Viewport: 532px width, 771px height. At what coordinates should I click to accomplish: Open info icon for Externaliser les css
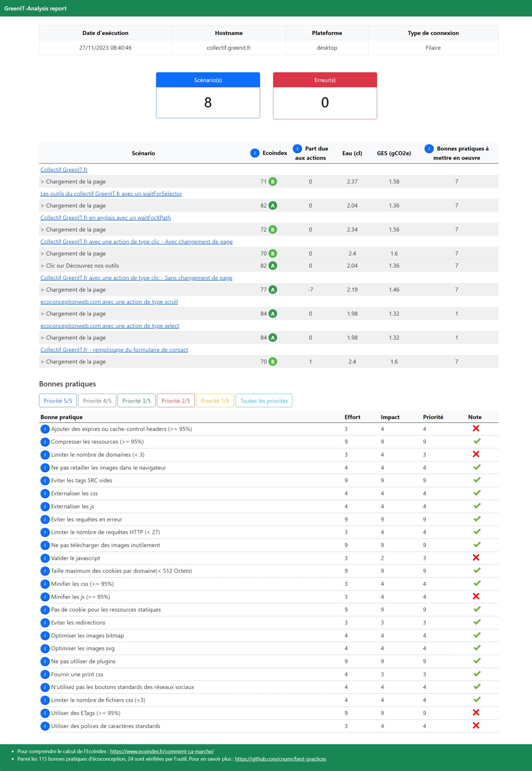click(45, 494)
